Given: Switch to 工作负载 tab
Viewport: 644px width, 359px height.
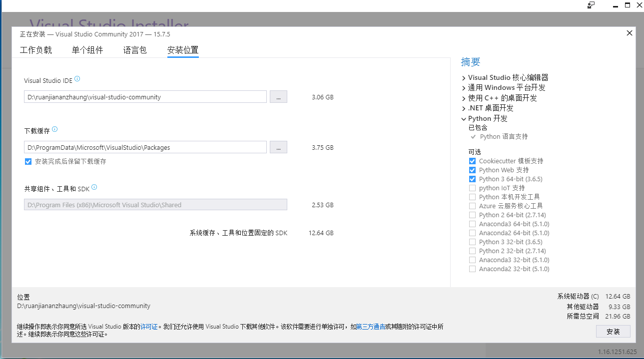Looking at the screenshot, I should (x=35, y=50).
